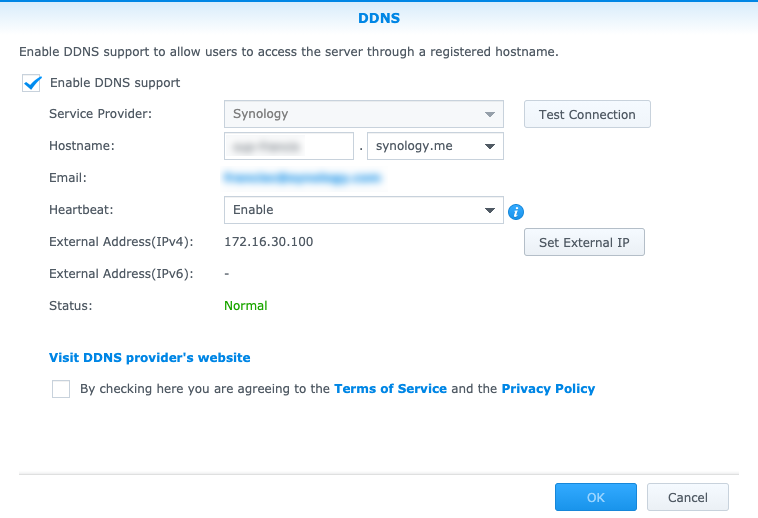
Task: Click the Heartbeat info icon
Action: 517,211
